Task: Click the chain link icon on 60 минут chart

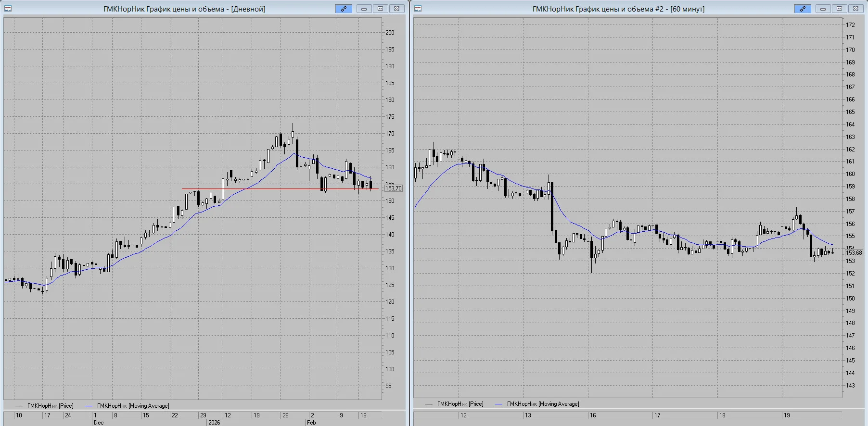Action: coord(803,9)
